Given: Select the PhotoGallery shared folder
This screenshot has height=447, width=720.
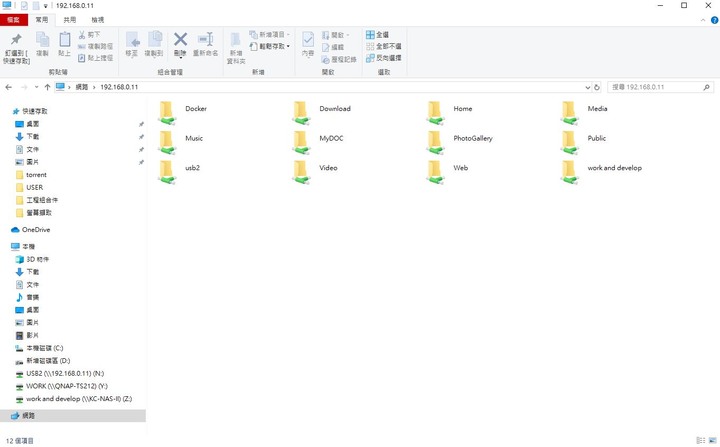Looking at the screenshot, I should coord(459,142).
